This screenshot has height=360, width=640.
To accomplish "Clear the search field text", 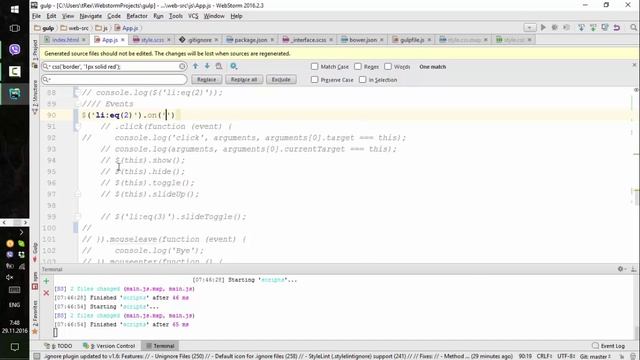I will (182, 66).
